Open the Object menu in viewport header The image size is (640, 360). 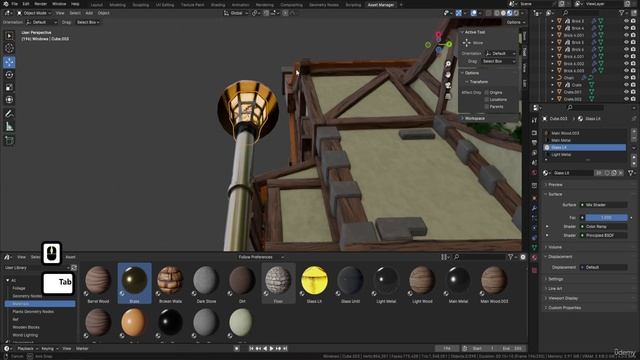[104, 13]
